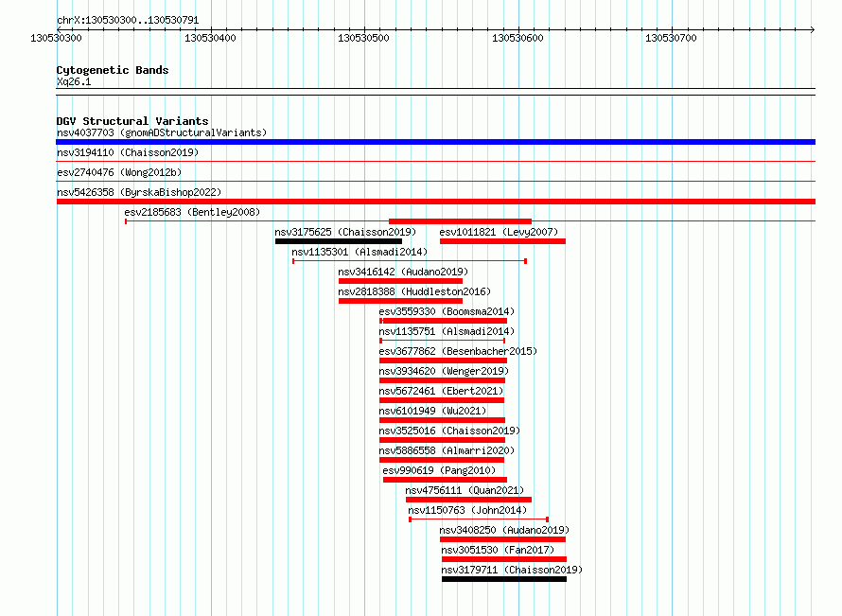The width and height of the screenshot is (842, 616).
Task: Click the red nsv4756111 variant bar
Action: pos(469,500)
